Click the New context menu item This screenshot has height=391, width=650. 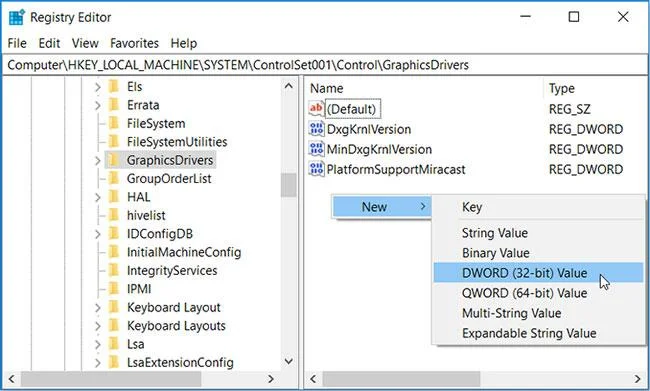382,206
